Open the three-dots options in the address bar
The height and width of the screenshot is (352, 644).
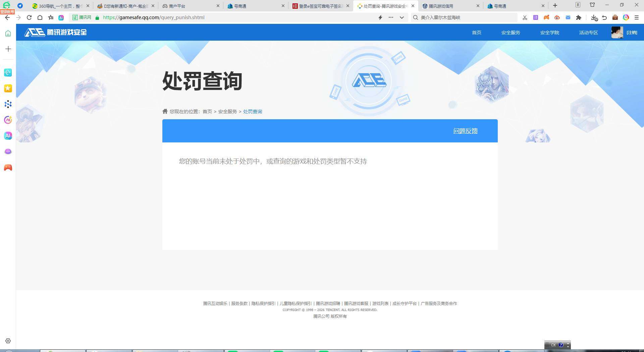pos(391,17)
